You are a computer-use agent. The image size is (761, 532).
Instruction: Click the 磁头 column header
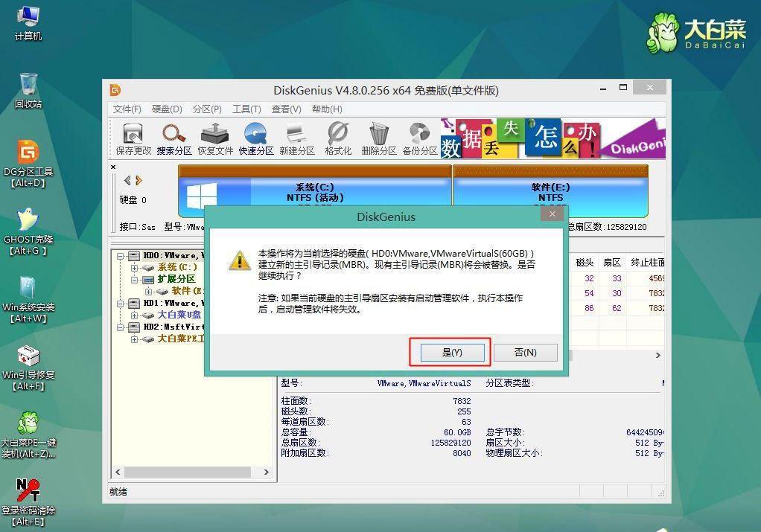tap(585, 263)
